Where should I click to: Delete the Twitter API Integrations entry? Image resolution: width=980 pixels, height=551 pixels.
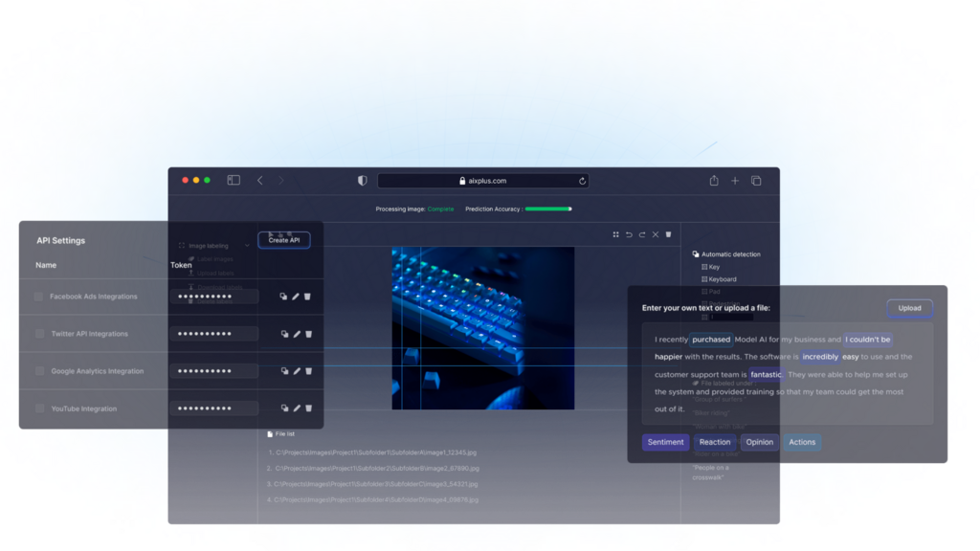coord(309,334)
